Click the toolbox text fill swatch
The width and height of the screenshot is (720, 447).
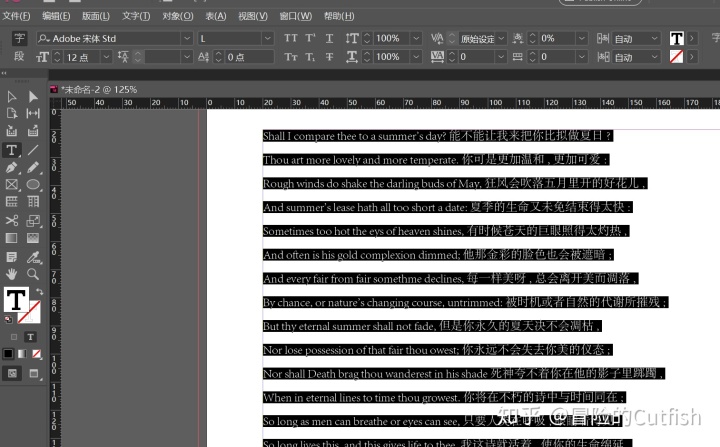click(16, 300)
